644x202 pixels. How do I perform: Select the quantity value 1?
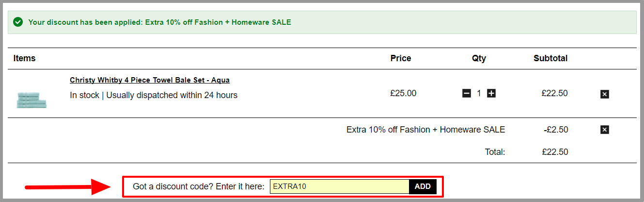[479, 93]
